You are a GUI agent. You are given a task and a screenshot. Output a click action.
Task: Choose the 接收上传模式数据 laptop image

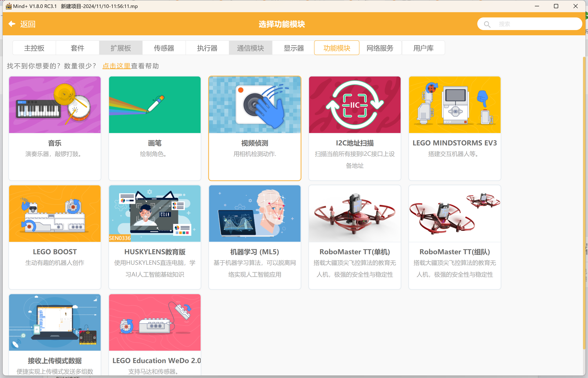55,323
